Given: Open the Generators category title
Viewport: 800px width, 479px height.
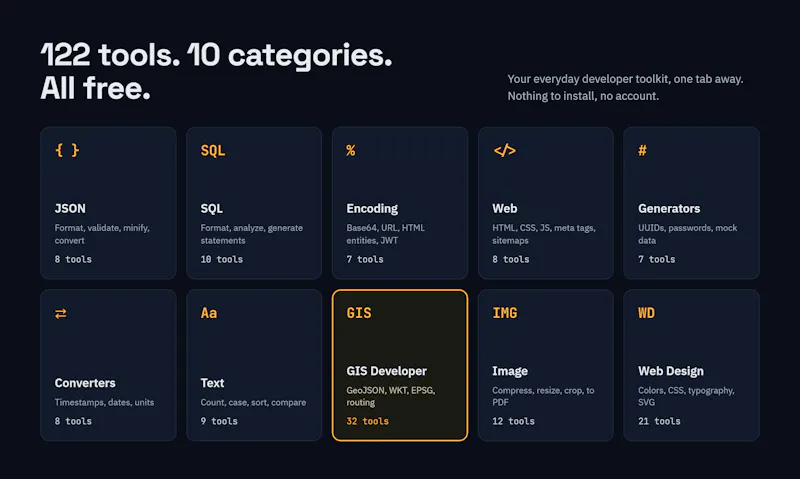Looking at the screenshot, I should coord(669,209).
